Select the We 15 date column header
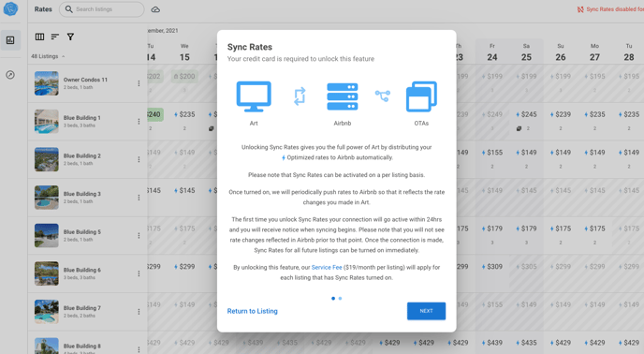The height and width of the screenshot is (354, 644). (x=184, y=52)
